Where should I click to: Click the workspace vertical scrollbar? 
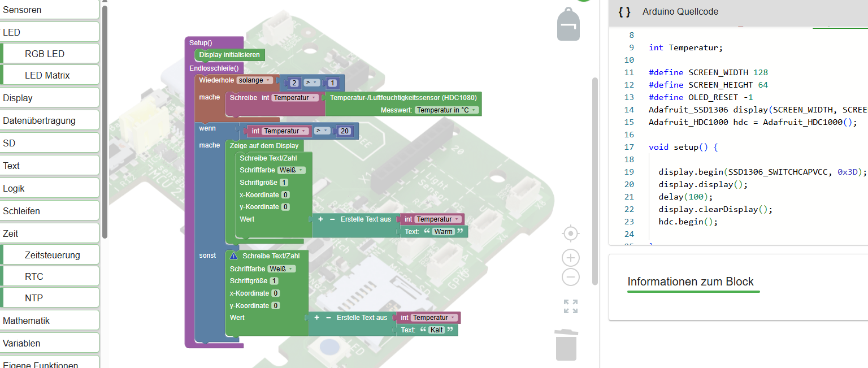click(x=594, y=181)
